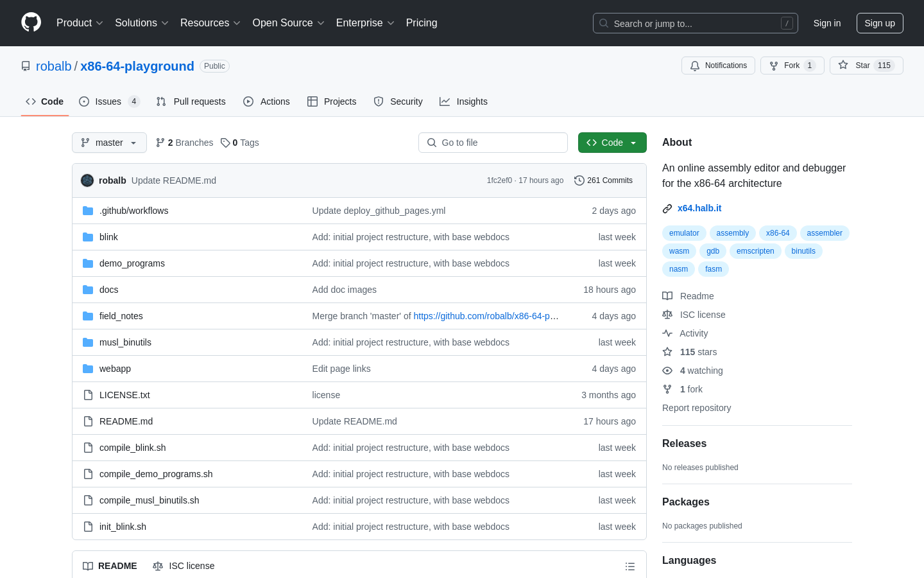The height and width of the screenshot is (578, 924).
Task: Focus the Search or jump to field
Action: (x=696, y=23)
